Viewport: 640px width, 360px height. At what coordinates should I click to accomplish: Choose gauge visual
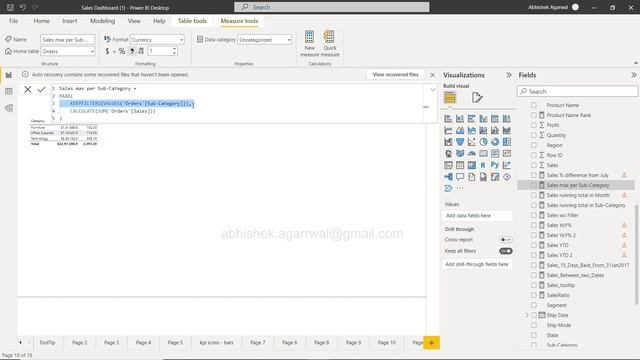pos(471,153)
